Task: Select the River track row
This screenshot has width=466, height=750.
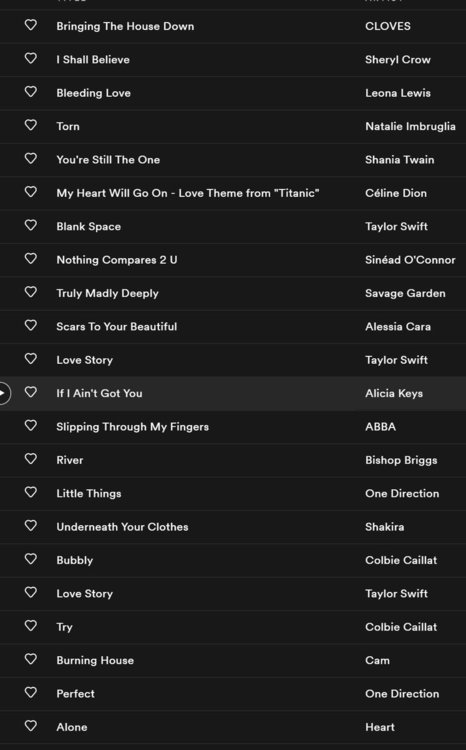Action: pos(233,460)
